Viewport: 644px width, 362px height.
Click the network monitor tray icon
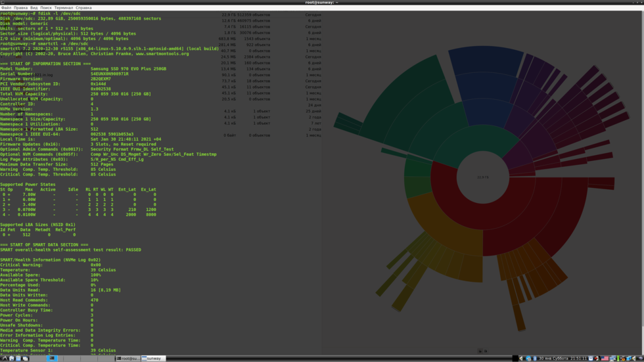pyautogui.click(x=612, y=359)
